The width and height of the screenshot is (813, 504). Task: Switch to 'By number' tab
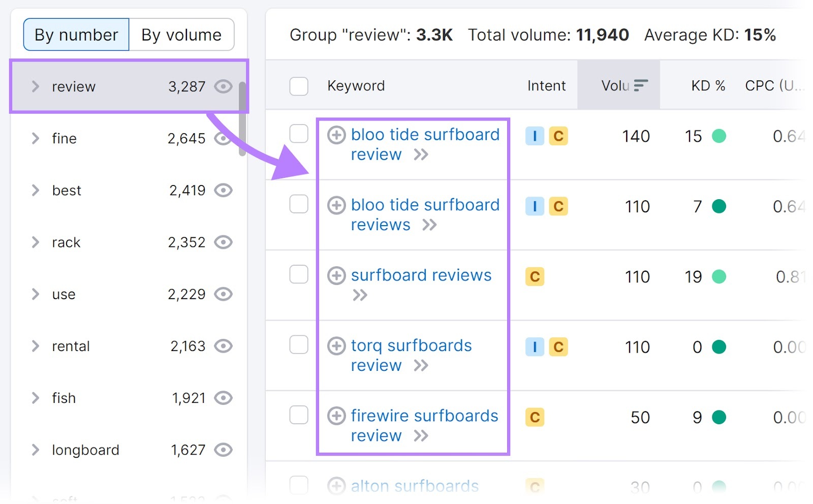76,35
